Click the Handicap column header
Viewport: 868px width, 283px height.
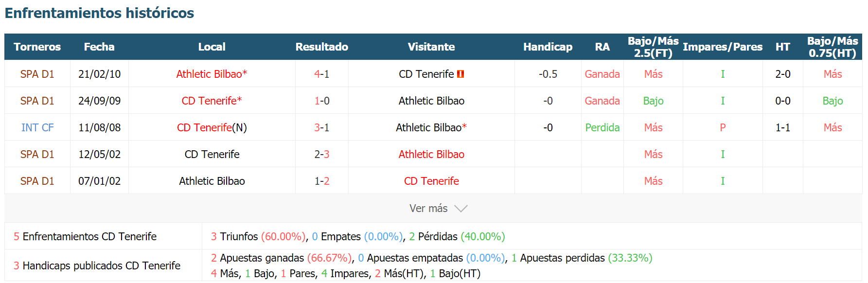coord(548,47)
